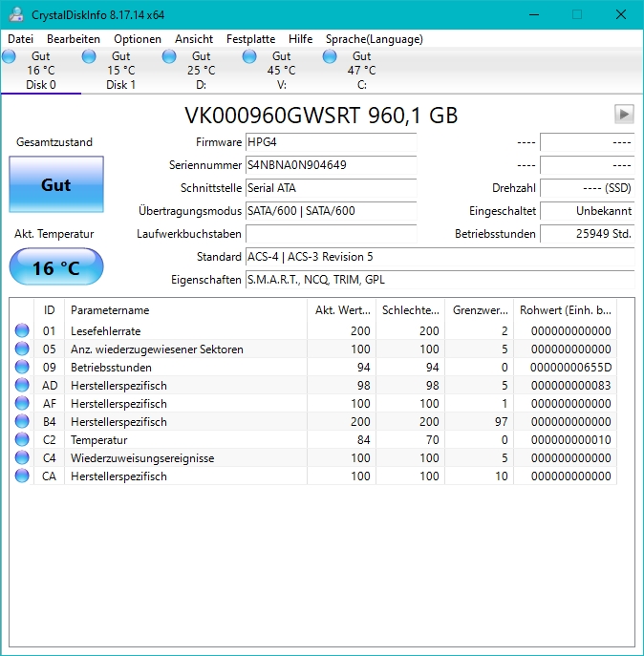Select raw value 000000000083
Image resolution: width=644 pixels, height=656 pixels.
(x=570, y=386)
